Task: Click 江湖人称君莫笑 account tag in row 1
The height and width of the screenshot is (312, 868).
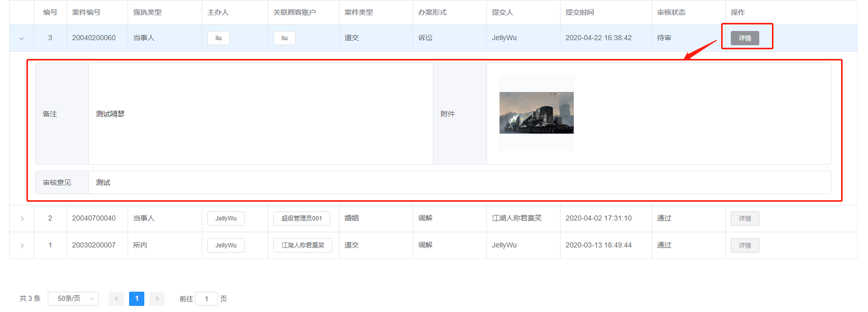Action: [x=303, y=245]
